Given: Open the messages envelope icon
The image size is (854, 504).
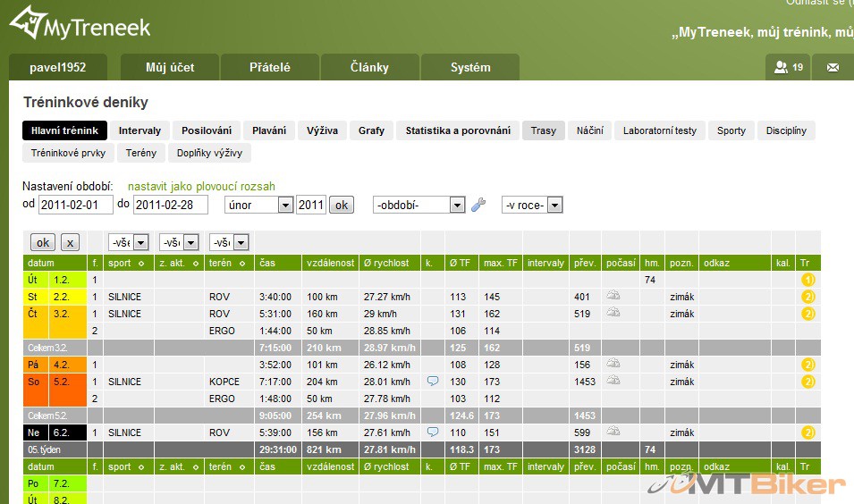Looking at the screenshot, I should [x=833, y=67].
